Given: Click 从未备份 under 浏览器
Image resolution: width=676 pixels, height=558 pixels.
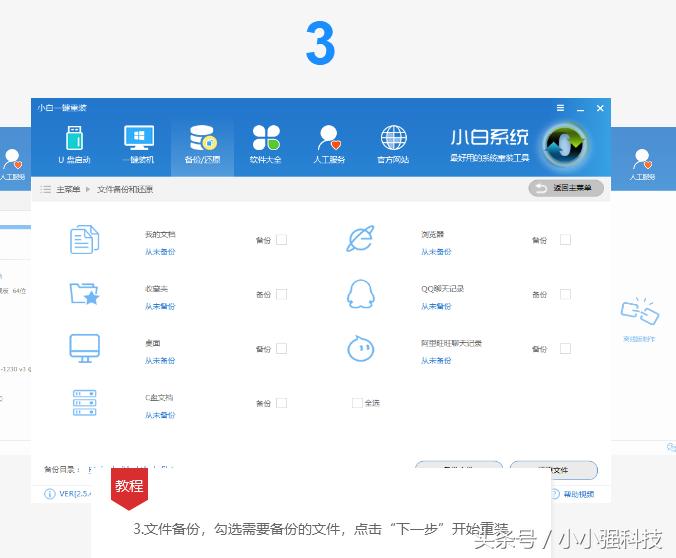Looking at the screenshot, I should tap(436, 252).
